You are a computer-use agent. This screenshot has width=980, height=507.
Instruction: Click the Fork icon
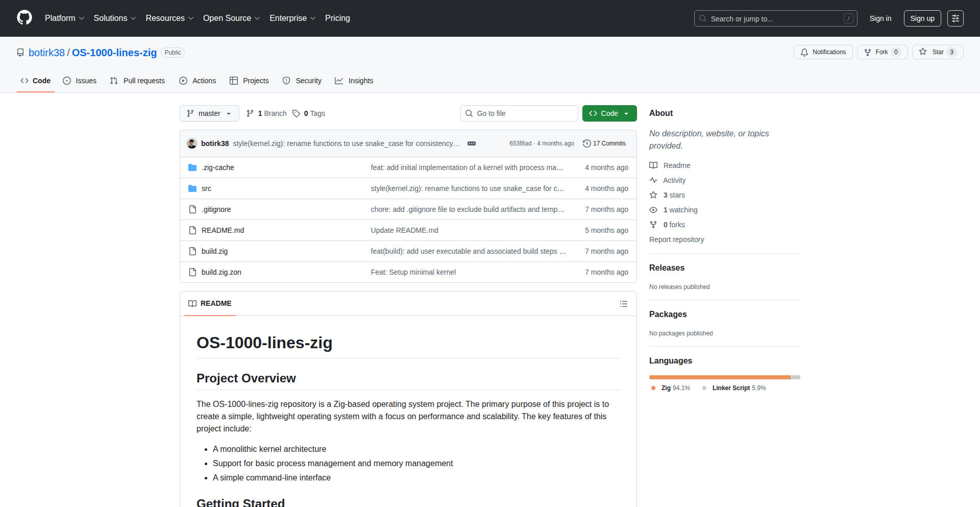868,52
